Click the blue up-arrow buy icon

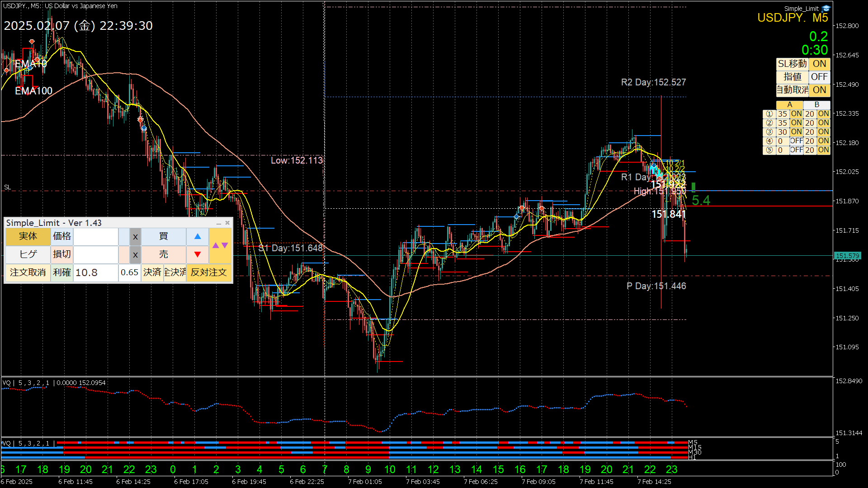(x=198, y=236)
